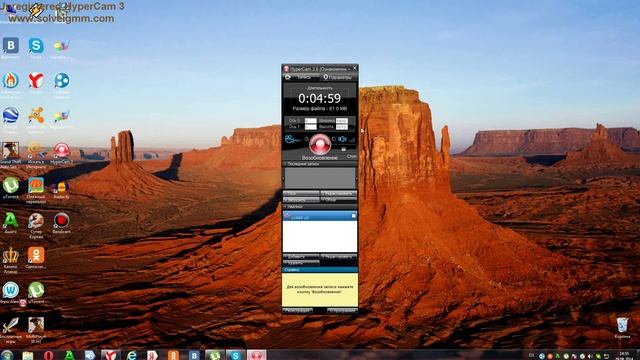Image resolution: width=640 pixels, height=360 pixels.
Task: Open the Запись tab in HyperCam
Action: 301,77
